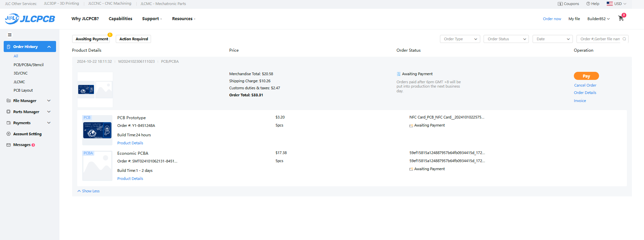Click the NFC Card_PCB file name
644x240 pixels.
click(447, 117)
